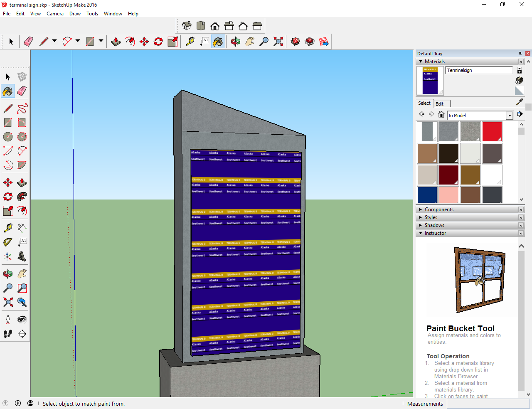
Task: Select the Look Around eye tool
Action: [22, 320]
